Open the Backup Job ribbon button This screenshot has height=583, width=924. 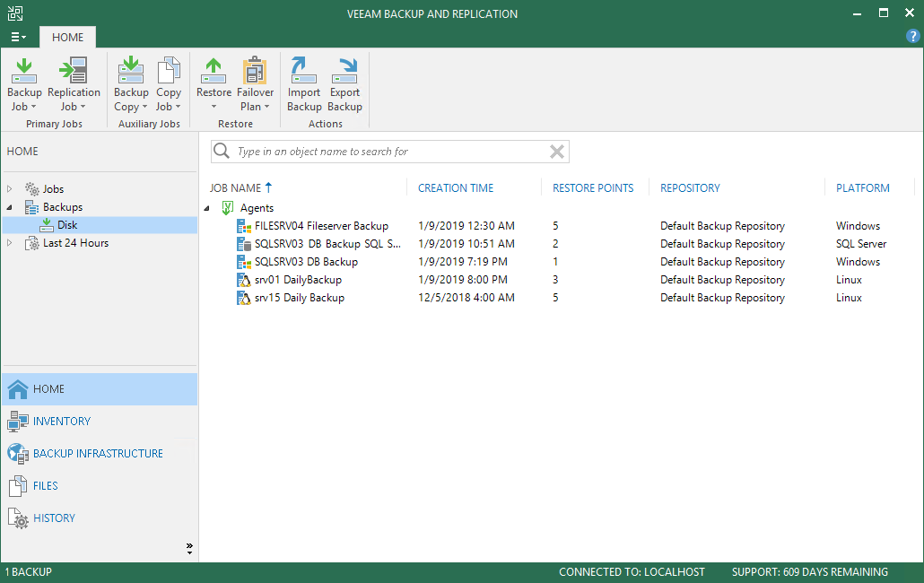[24, 84]
